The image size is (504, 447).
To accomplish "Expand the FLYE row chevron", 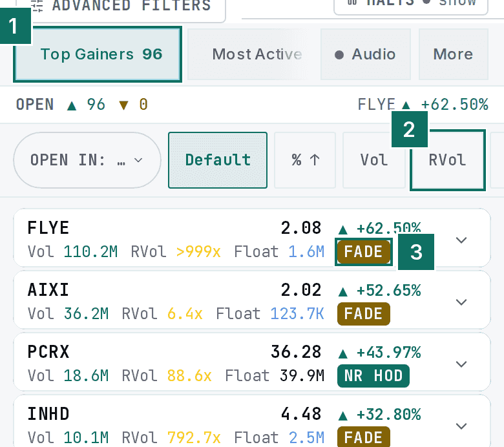I will click(461, 240).
